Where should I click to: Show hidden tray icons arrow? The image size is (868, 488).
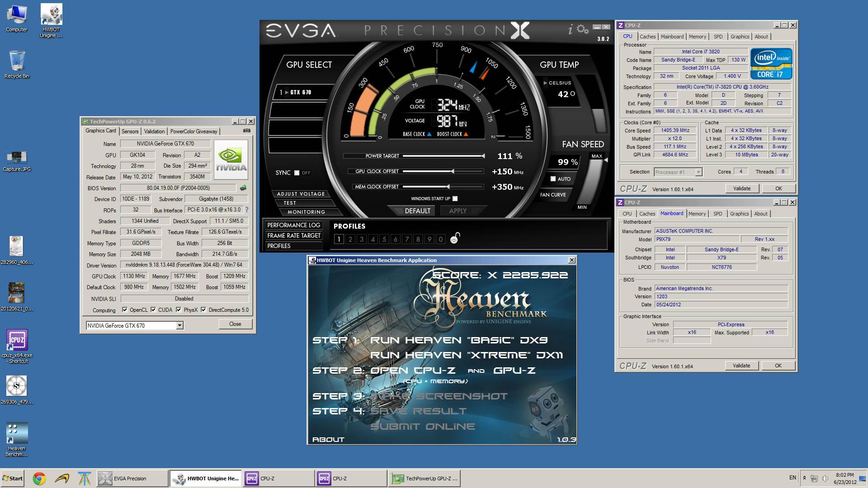[804, 478]
